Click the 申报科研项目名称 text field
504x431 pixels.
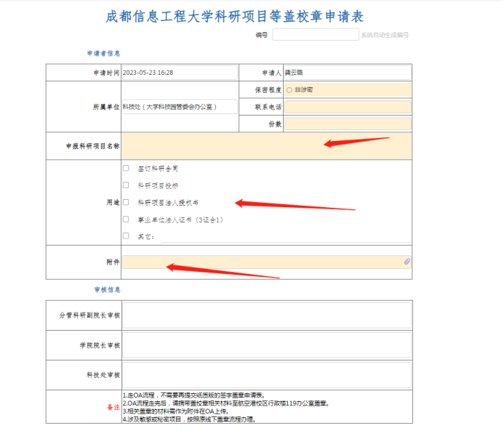266,146
